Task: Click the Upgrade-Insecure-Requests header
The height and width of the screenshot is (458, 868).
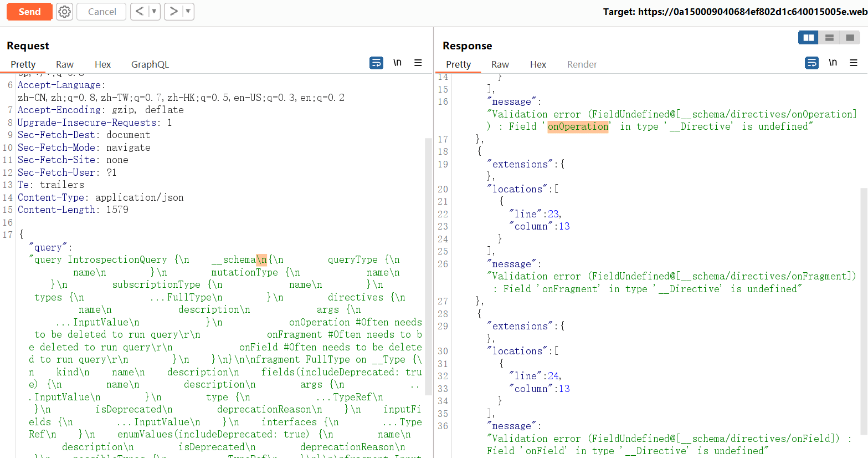Action: coord(94,123)
